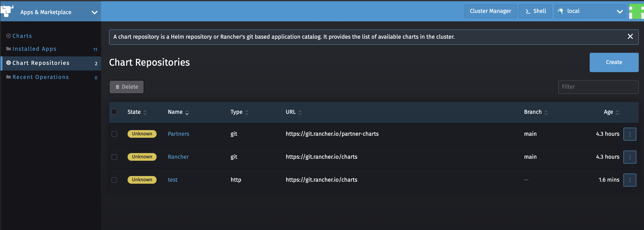Create a new chart repository
Image resolution: width=644 pixels, height=230 pixels.
point(614,62)
